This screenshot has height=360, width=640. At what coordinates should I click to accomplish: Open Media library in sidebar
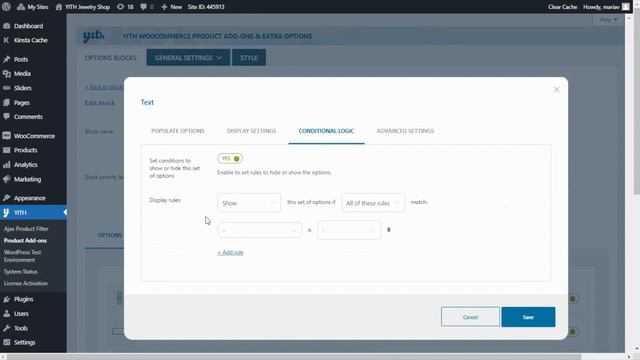(22, 73)
